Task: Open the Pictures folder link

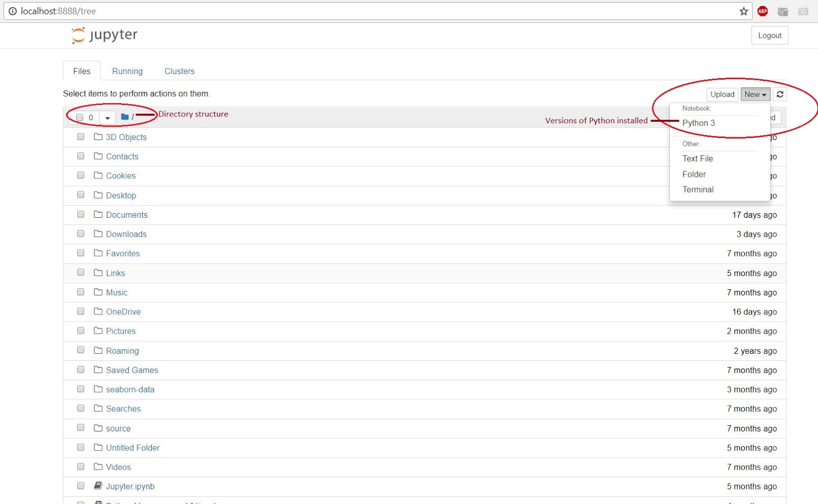Action: click(x=121, y=331)
